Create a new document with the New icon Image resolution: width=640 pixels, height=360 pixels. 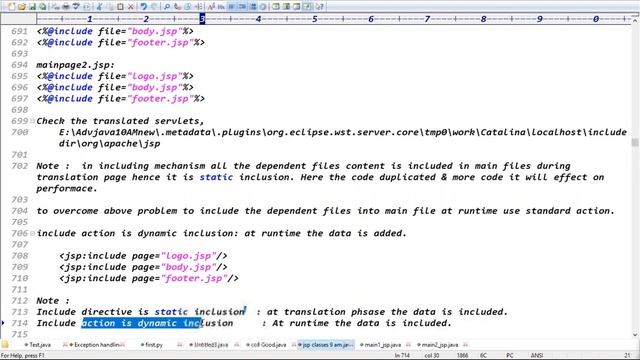click(11, 7)
